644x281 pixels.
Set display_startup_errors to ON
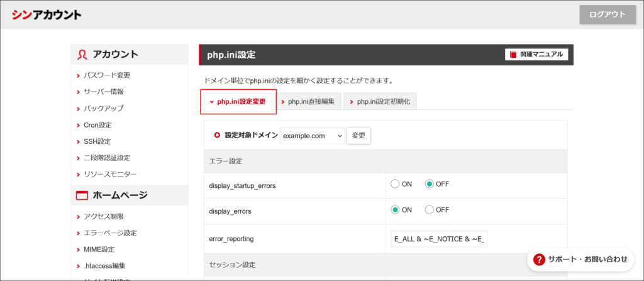(x=395, y=184)
